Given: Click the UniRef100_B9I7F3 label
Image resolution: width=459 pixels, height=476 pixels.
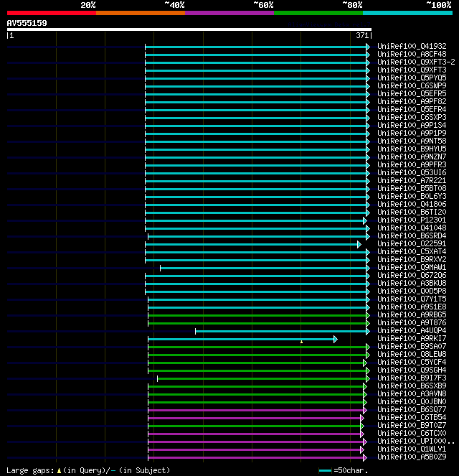Looking at the screenshot, I should (x=412, y=378).
